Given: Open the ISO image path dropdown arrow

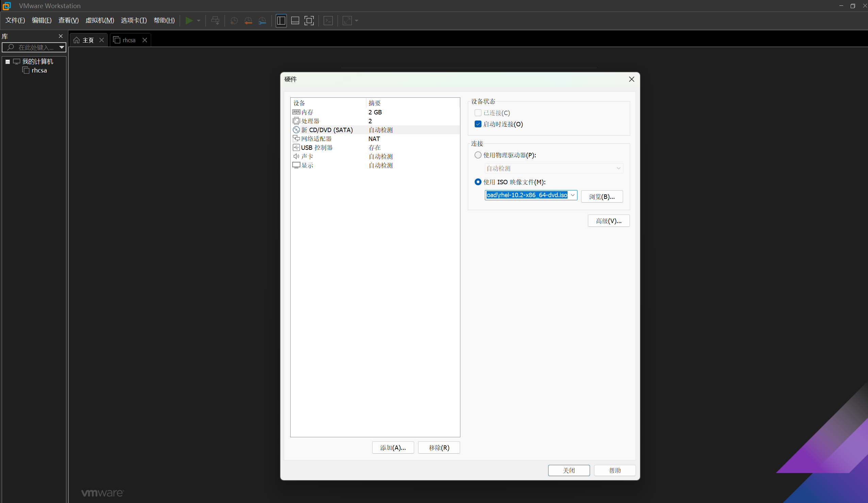Looking at the screenshot, I should pyautogui.click(x=572, y=195).
